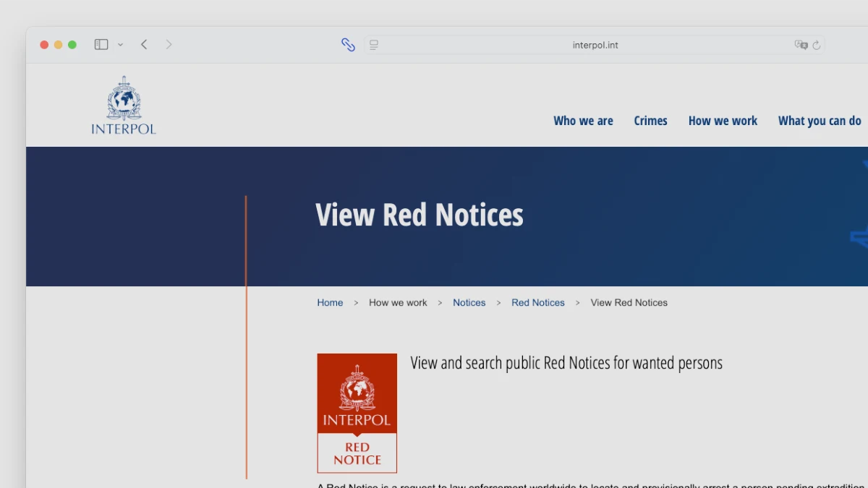868x488 pixels.
Task: Click the red INTERPOL Red Notice image
Action: coord(357,413)
